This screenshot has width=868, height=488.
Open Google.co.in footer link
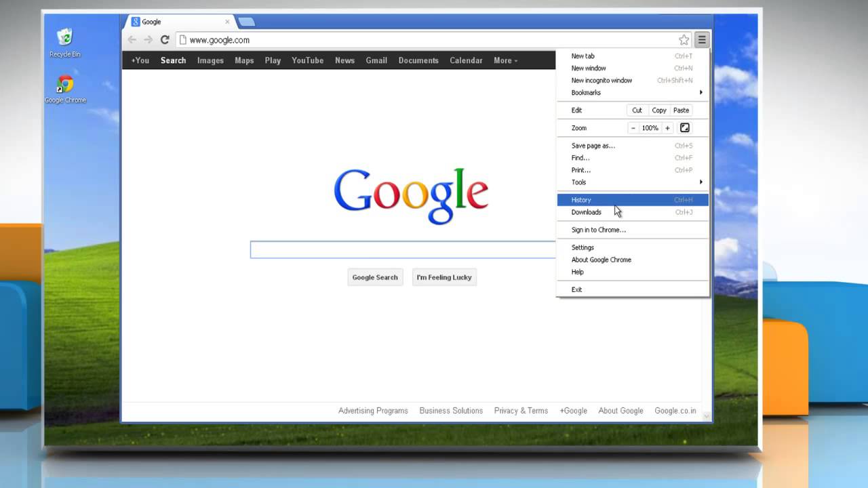tap(675, 411)
